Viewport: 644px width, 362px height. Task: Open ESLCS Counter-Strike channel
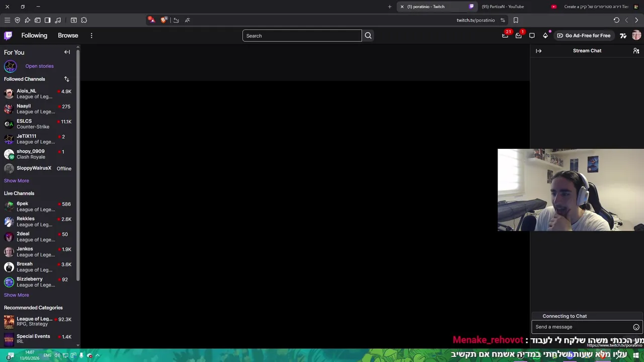click(38, 124)
